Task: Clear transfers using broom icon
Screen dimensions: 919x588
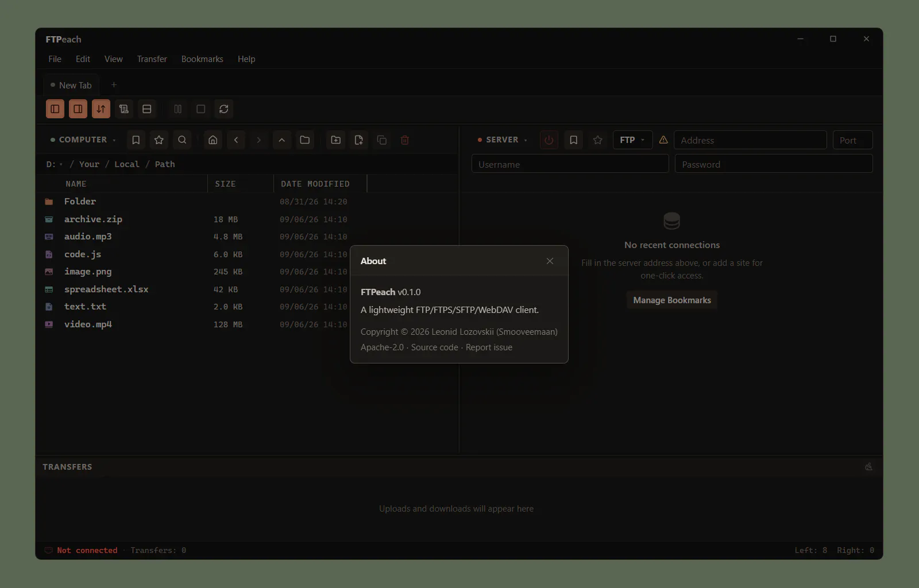Action: pyautogui.click(x=868, y=467)
